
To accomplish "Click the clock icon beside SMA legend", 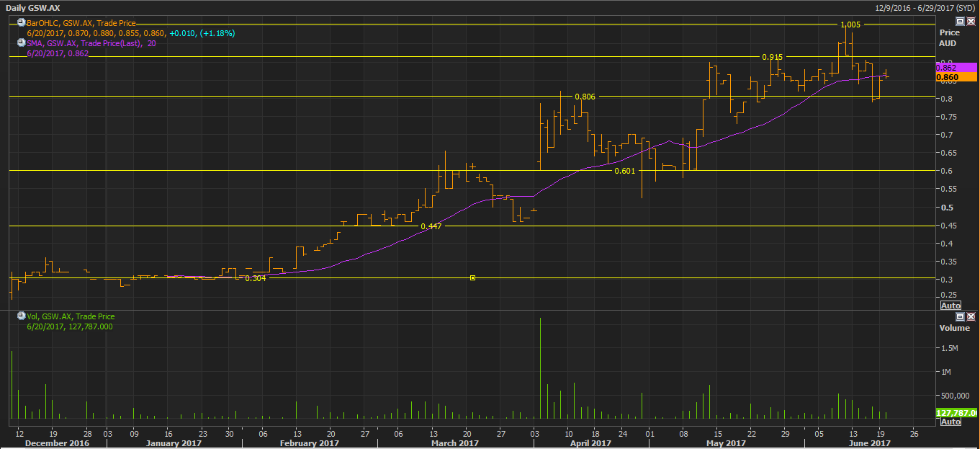I will 22,43.
